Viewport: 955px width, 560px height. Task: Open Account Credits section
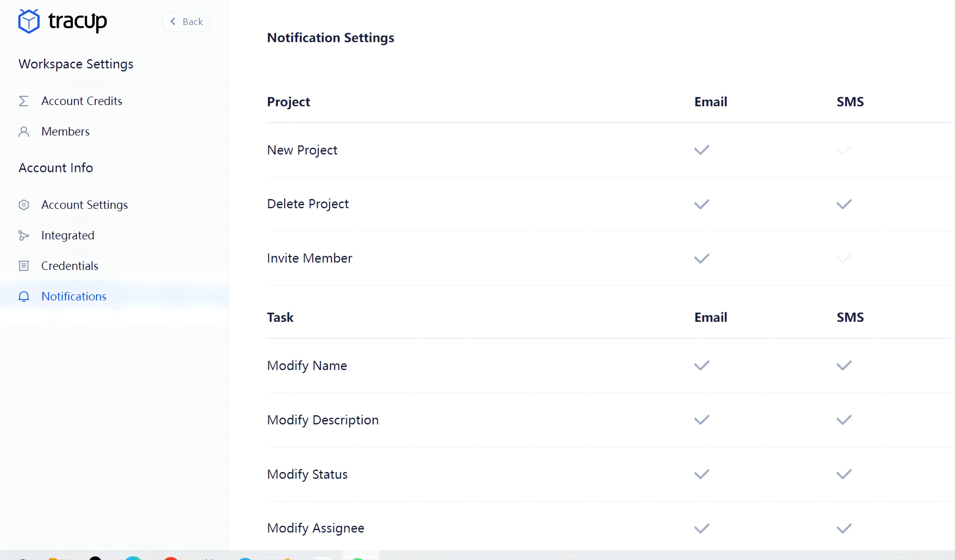(82, 101)
